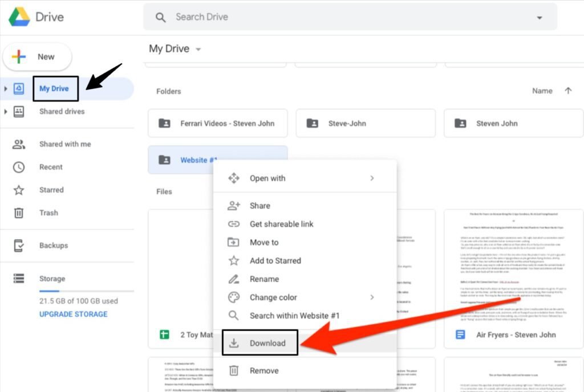Toggle sort direction arrow beside Name

[x=567, y=91]
